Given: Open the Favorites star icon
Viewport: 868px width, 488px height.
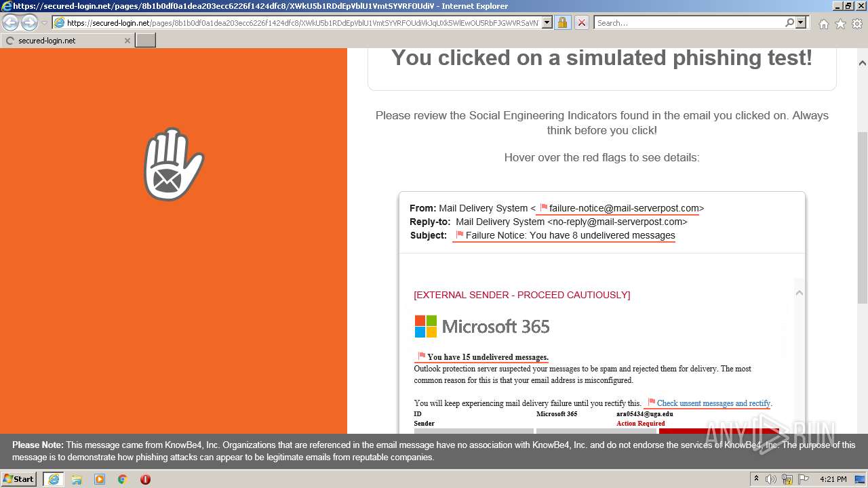Looking at the screenshot, I should click(x=840, y=24).
